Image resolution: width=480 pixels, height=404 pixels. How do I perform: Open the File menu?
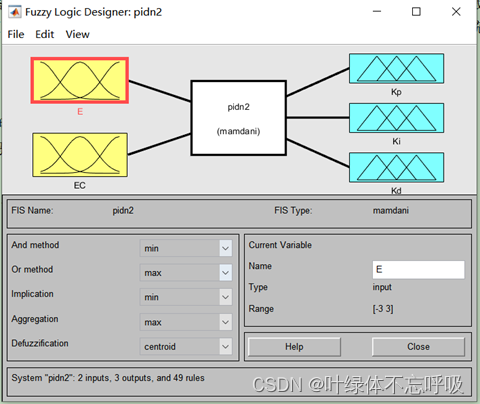16,34
